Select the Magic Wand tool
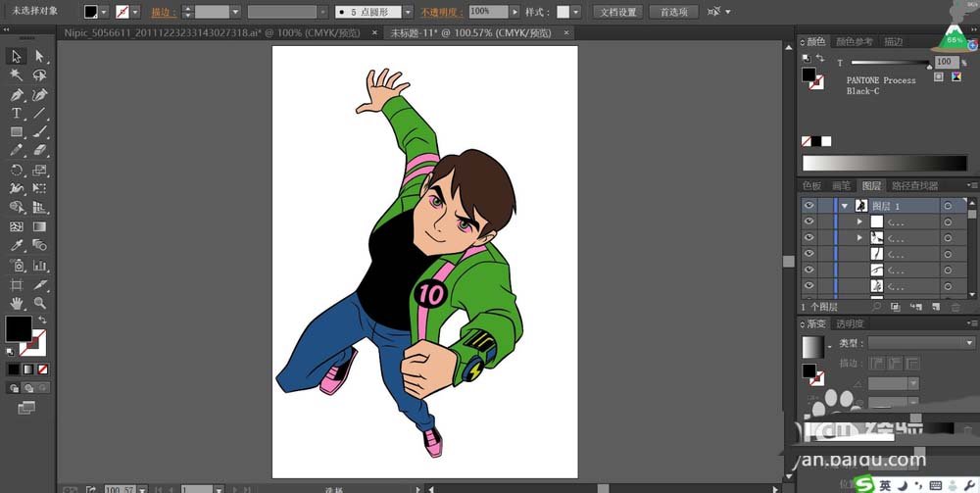This screenshot has height=493, width=980. [17, 75]
